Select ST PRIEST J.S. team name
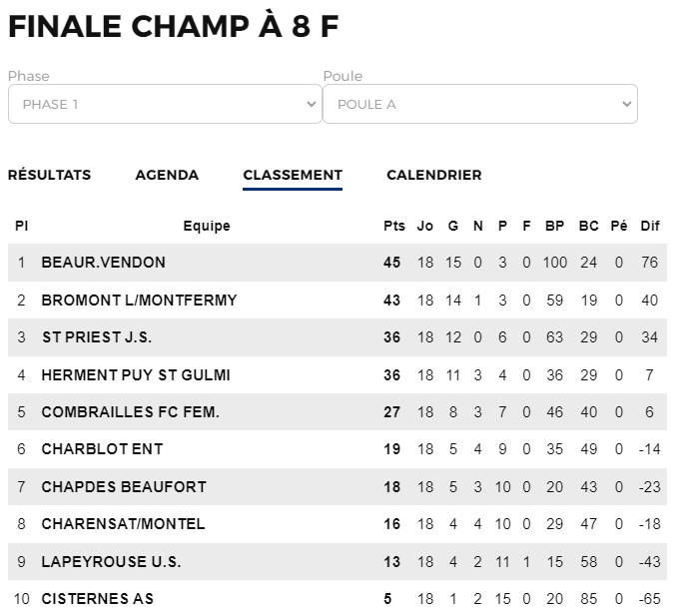679x616 pixels. click(97, 337)
